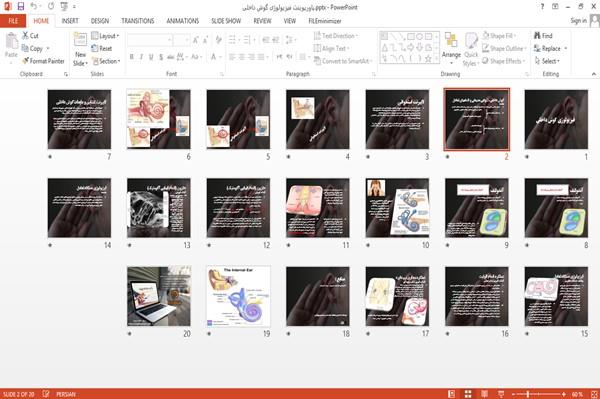Select slide 1 thumbnail
This screenshot has height=399, width=600.
click(556, 119)
